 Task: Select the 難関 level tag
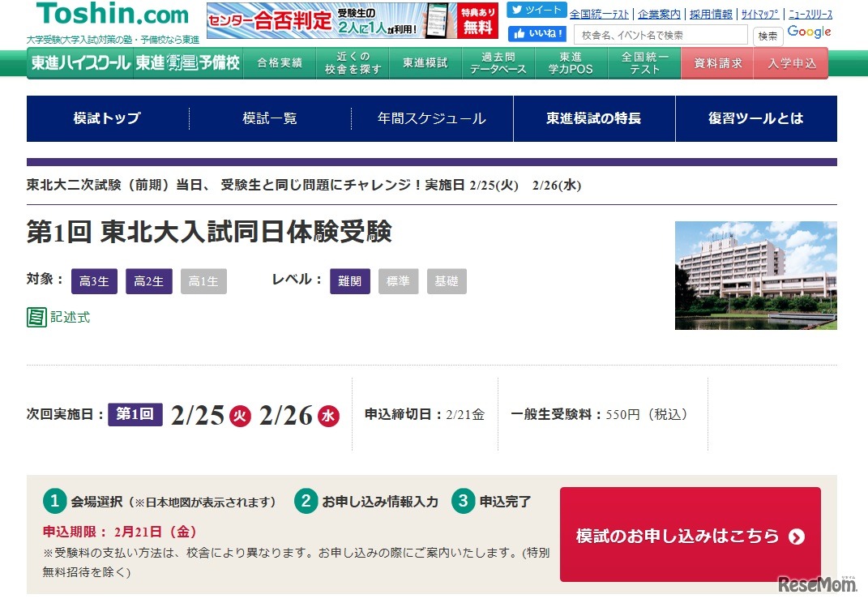pos(349,281)
